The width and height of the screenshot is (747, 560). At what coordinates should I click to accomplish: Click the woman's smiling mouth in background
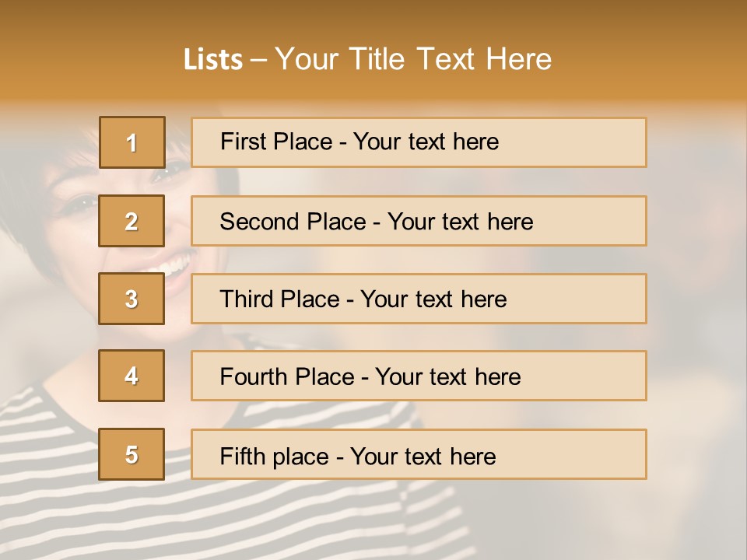176,270
